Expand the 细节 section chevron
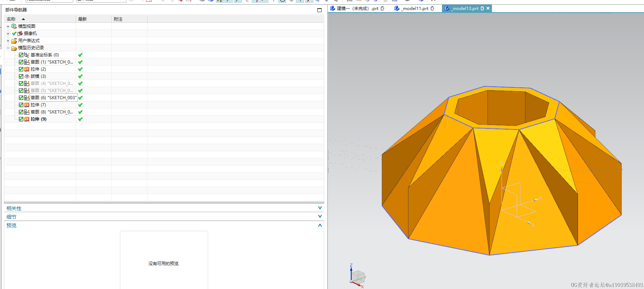Image resolution: width=644 pixels, height=289 pixels. tap(320, 216)
